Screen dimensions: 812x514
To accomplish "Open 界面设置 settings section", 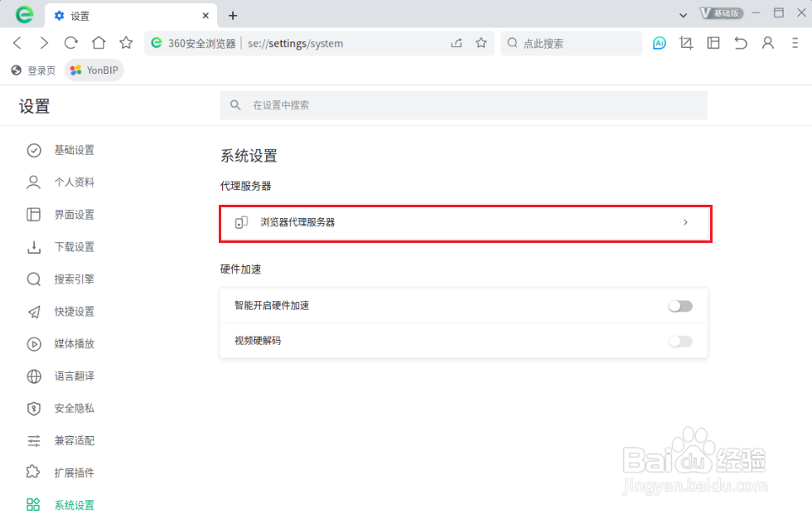I will coord(60,215).
